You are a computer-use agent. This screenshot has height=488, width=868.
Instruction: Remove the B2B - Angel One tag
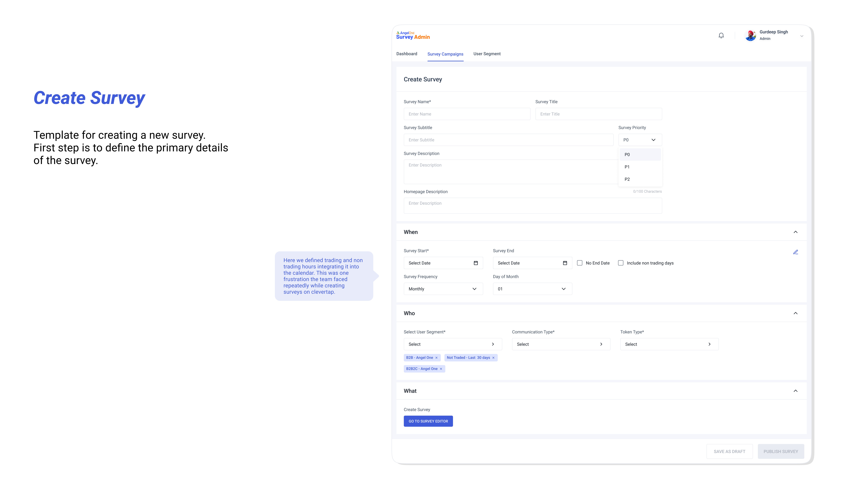[436, 358]
